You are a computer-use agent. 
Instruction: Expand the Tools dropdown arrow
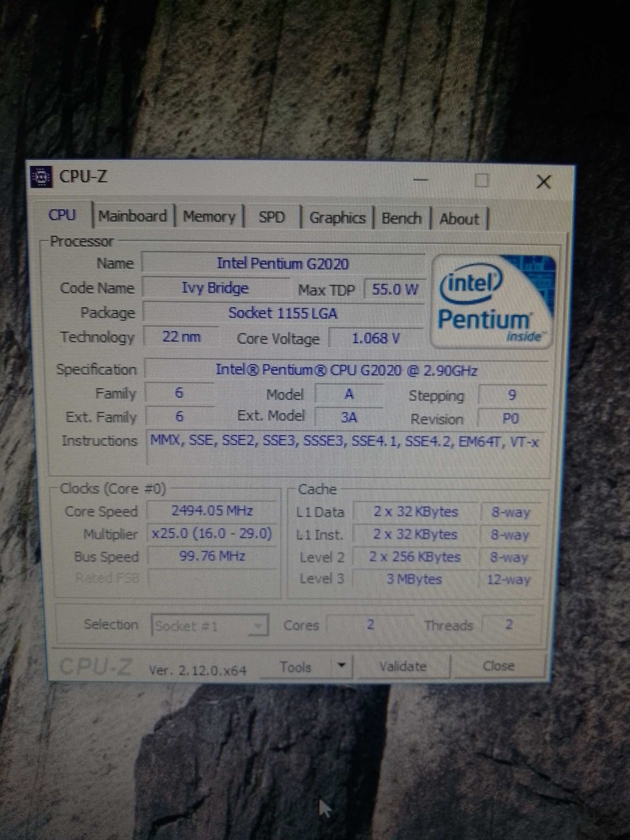click(x=342, y=665)
